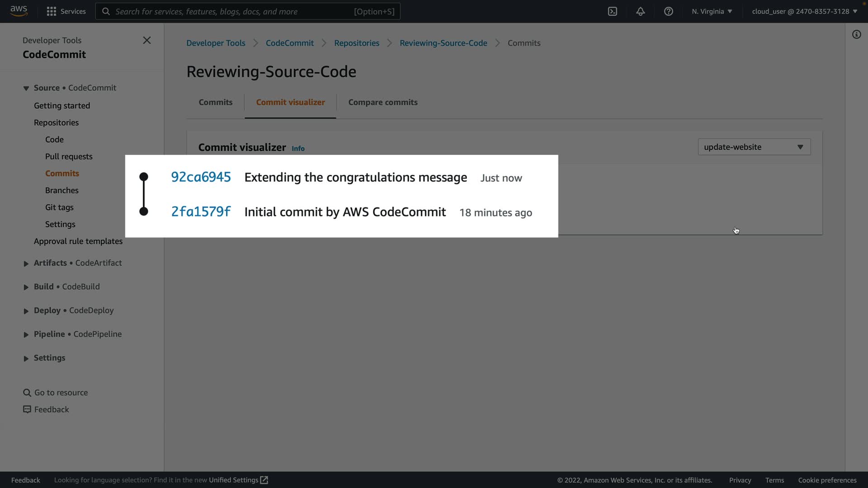868x488 pixels.
Task: Open Pull requests in the sidebar
Action: coord(69,156)
